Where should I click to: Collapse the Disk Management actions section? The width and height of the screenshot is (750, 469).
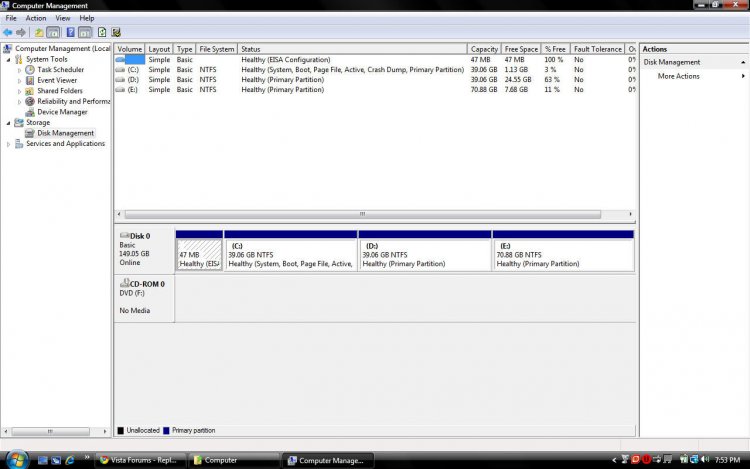tap(743, 62)
